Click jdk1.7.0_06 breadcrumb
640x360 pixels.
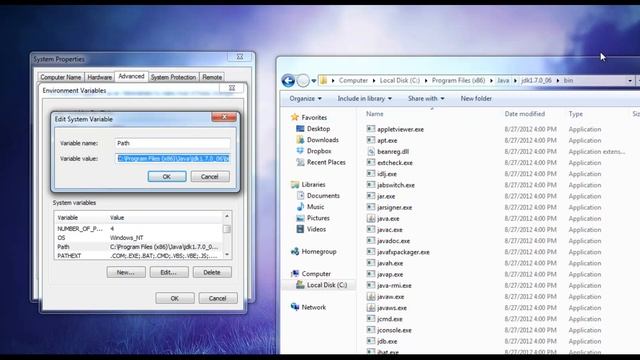click(536, 80)
